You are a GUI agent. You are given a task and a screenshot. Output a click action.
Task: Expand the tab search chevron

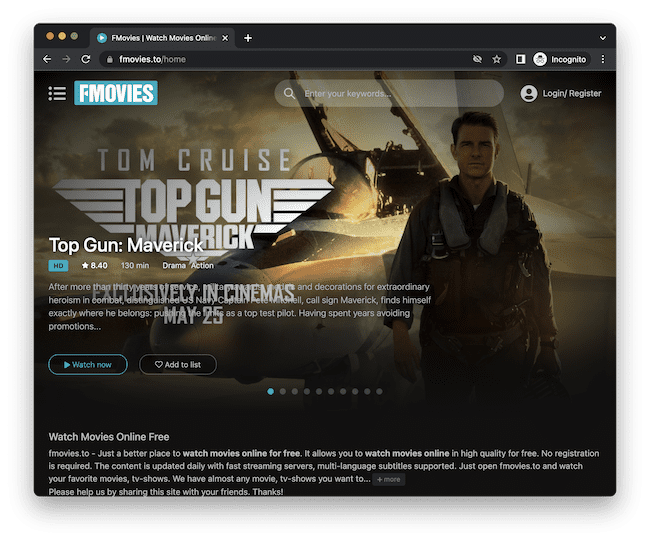pyautogui.click(x=603, y=38)
